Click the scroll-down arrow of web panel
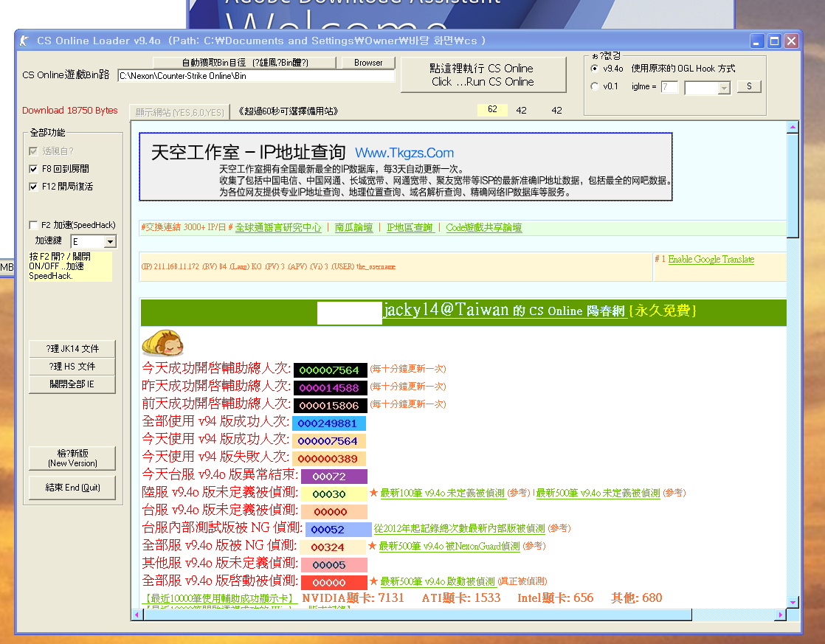The height and width of the screenshot is (644, 825). tap(793, 602)
